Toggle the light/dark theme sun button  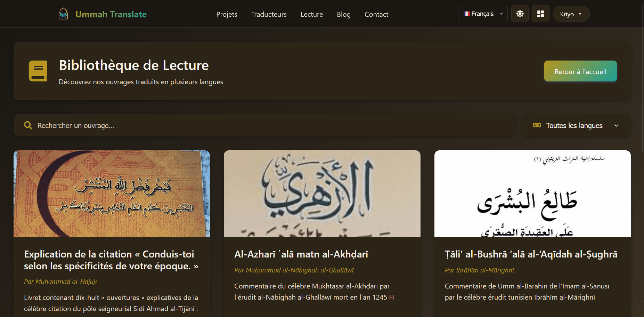(x=520, y=14)
